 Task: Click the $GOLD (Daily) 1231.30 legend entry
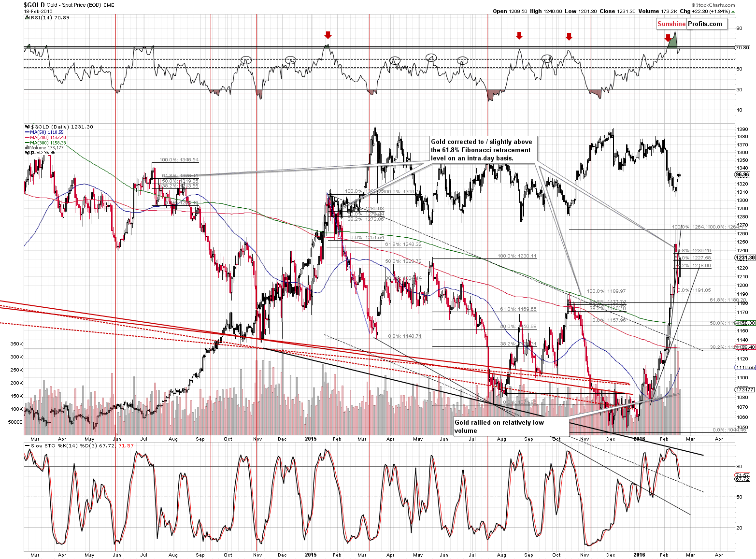(61, 127)
